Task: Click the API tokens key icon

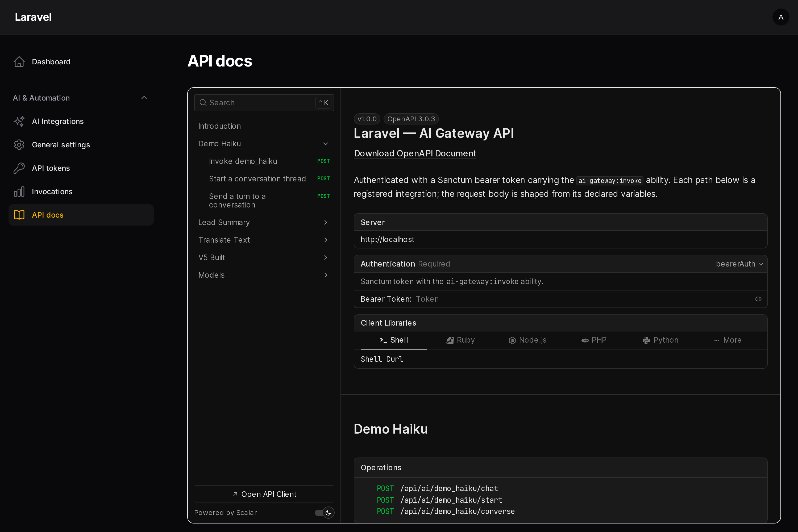Action: pos(19,168)
